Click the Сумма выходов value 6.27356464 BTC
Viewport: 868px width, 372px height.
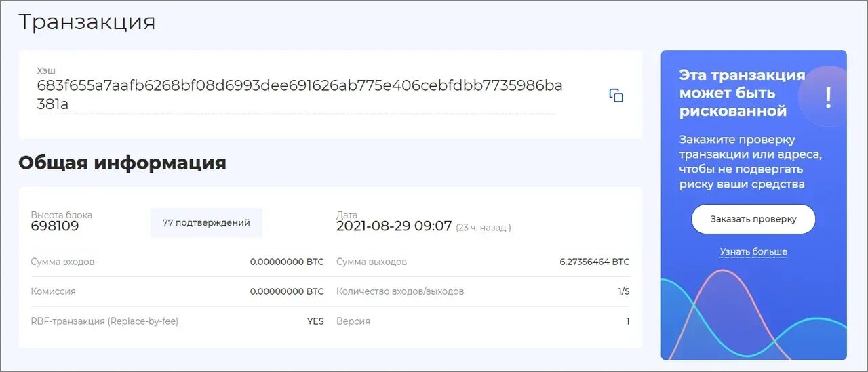tap(595, 262)
